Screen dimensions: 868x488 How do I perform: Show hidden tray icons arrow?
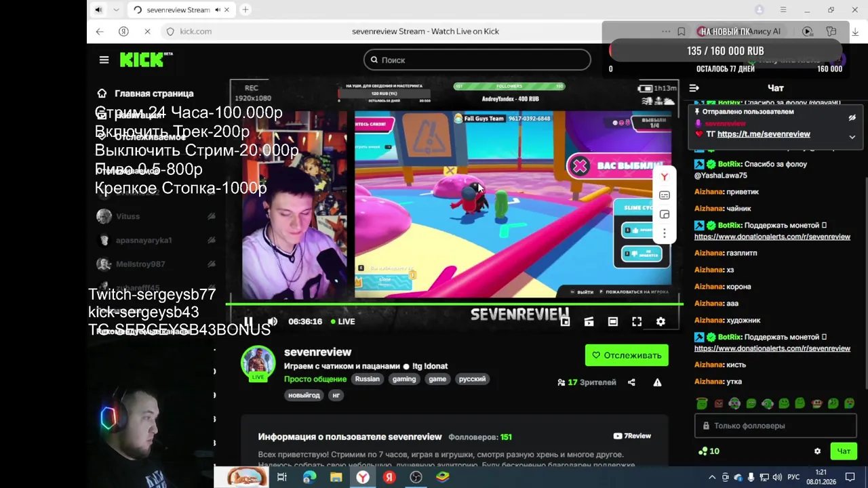point(711,477)
